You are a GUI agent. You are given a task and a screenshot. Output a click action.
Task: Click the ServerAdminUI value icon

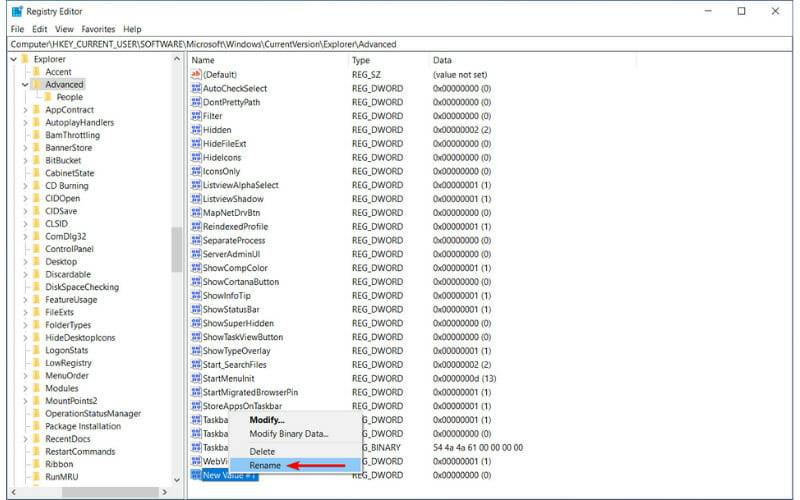[x=196, y=254]
